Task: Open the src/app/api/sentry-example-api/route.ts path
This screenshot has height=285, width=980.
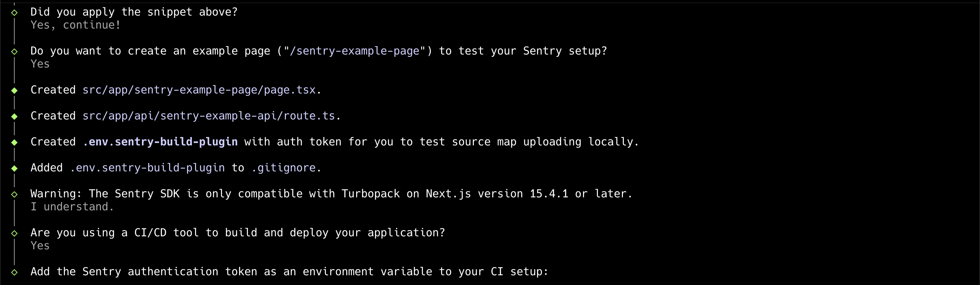Action: (208, 116)
